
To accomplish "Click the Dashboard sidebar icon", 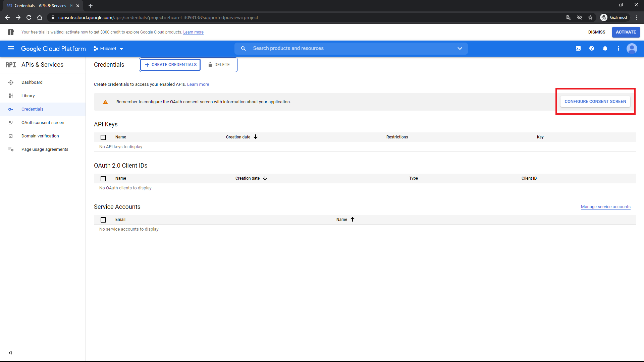I will 11,82.
